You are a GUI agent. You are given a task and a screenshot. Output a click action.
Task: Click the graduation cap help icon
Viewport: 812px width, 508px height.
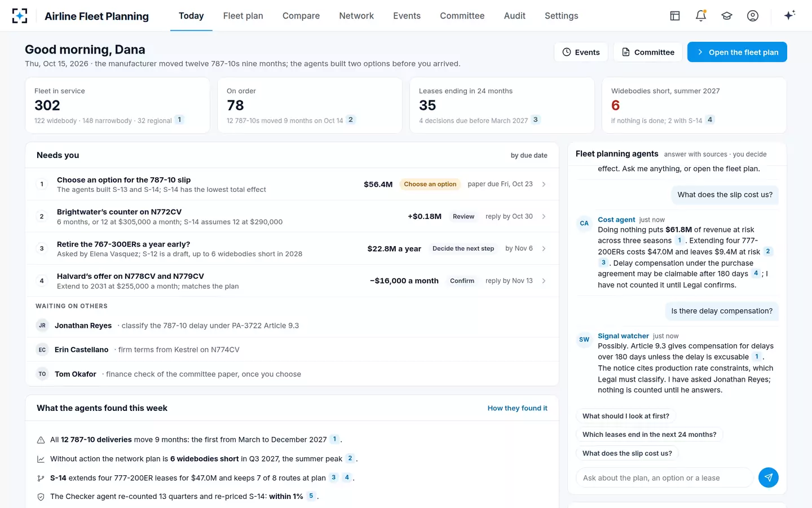pos(727,16)
